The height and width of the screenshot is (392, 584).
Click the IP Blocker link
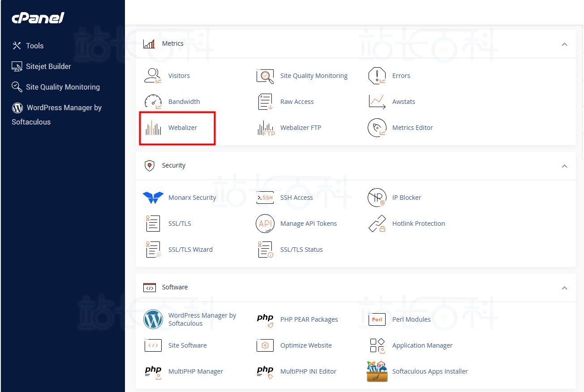(407, 198)
